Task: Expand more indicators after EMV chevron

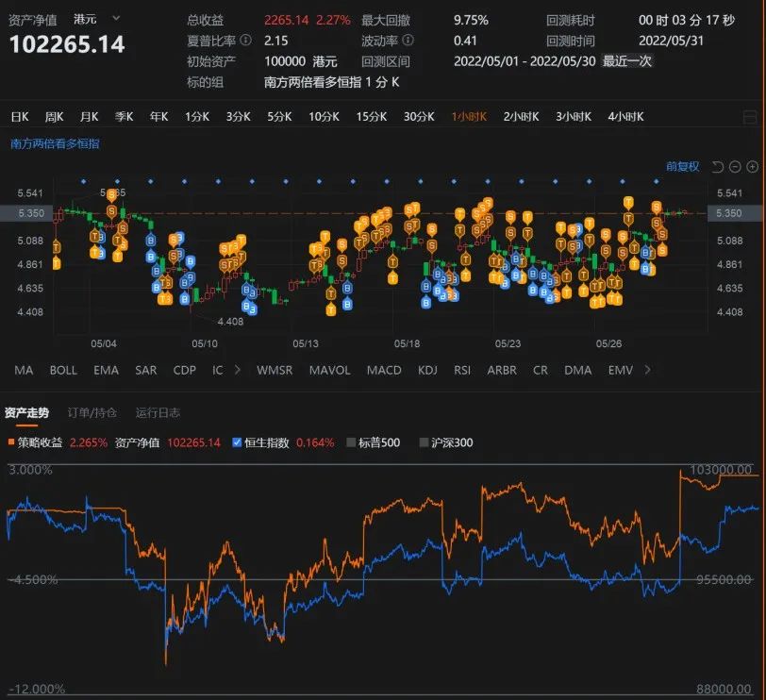Action: [x=647, y=370]
